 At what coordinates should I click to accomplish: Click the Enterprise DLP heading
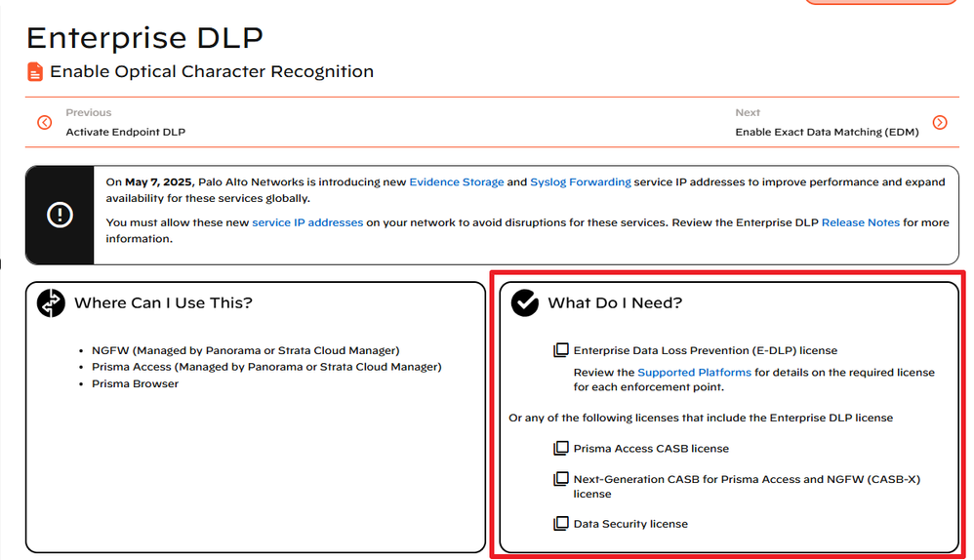point(144,38)
